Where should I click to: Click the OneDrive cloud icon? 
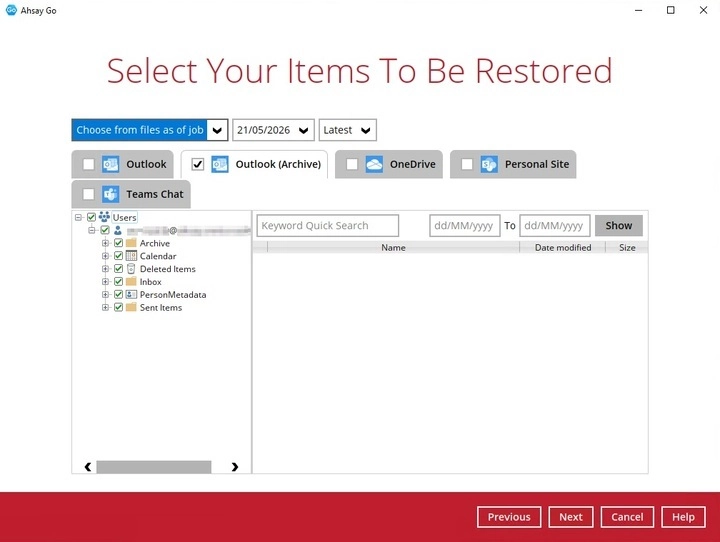(x=374, y=164)
